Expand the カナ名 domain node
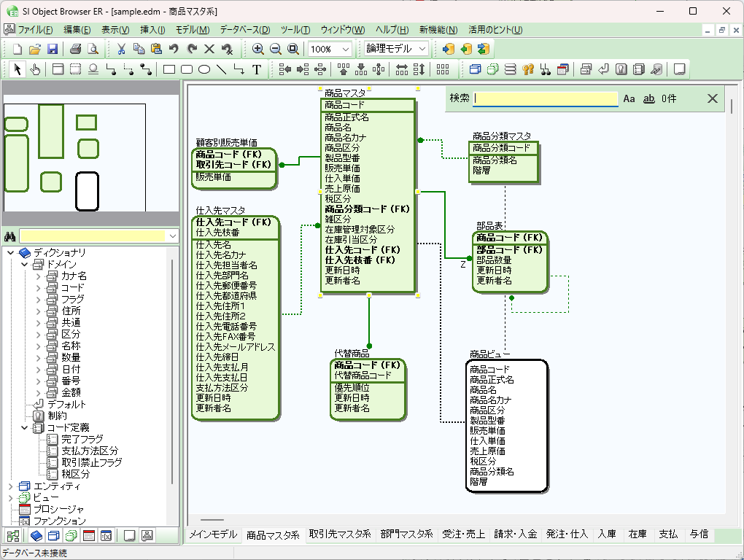 coord(39,276)
